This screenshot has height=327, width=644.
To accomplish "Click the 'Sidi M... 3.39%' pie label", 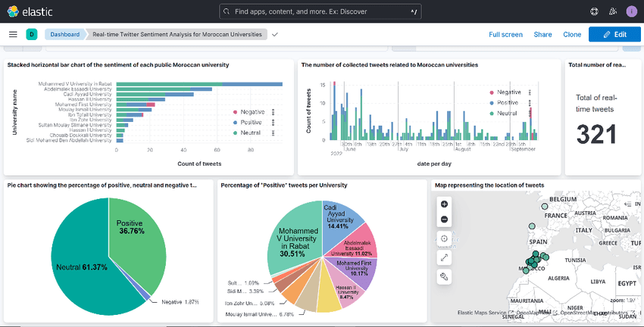I will (x=245, y=291).
